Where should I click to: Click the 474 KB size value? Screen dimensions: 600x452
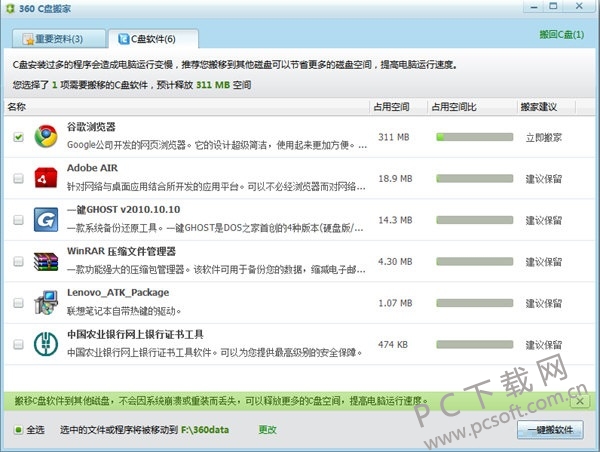393,344
